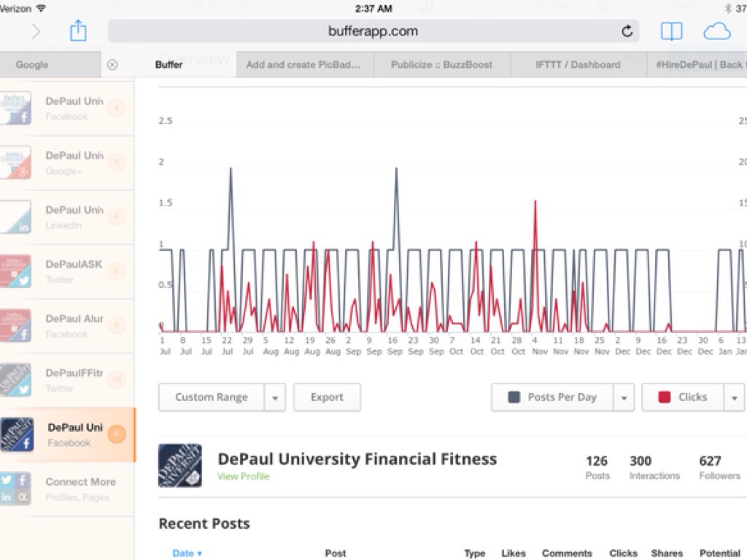Close the Google tab with X icon

[x=112, y=64]
